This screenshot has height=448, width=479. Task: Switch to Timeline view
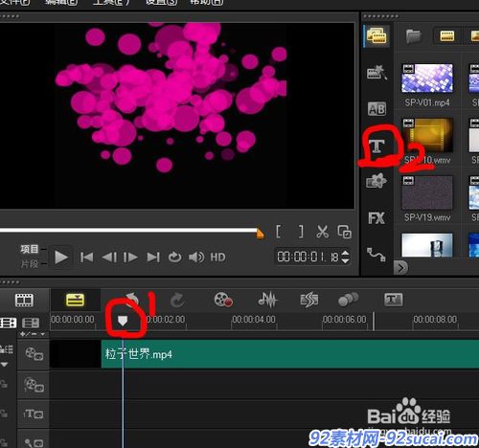point(75,300)
